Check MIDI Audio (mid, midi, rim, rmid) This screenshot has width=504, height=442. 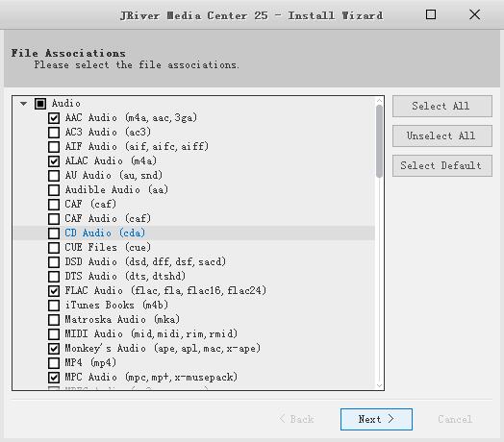[54, 334]
